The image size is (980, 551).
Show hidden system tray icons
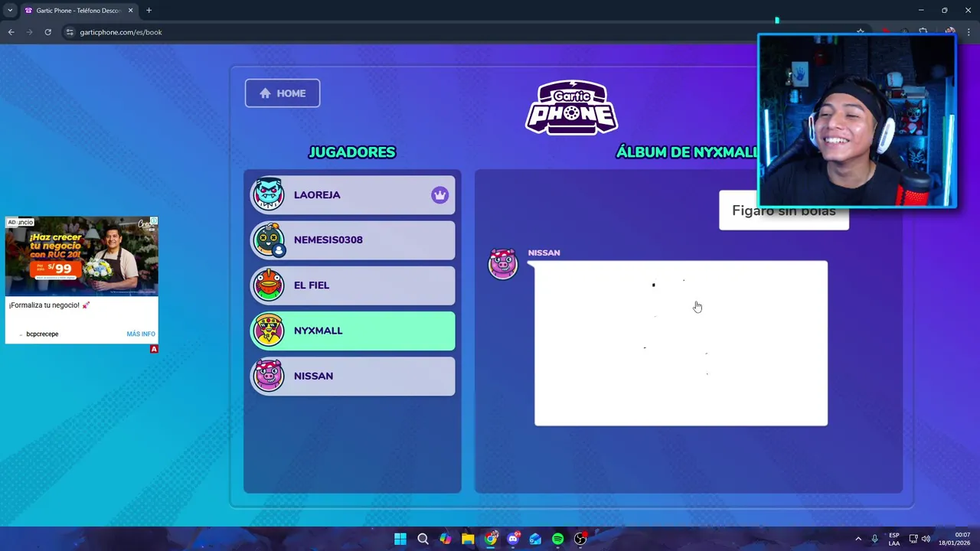[858, 539]
